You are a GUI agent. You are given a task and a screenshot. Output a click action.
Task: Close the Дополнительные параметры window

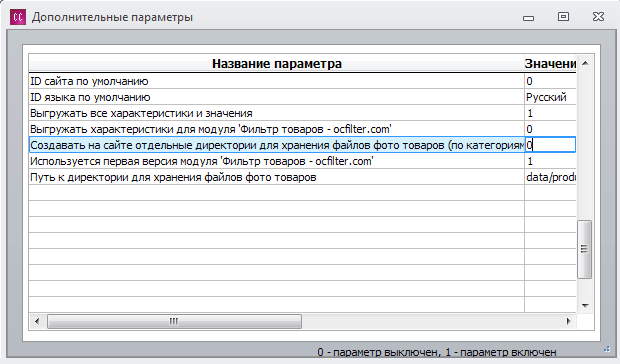[598, 17]
